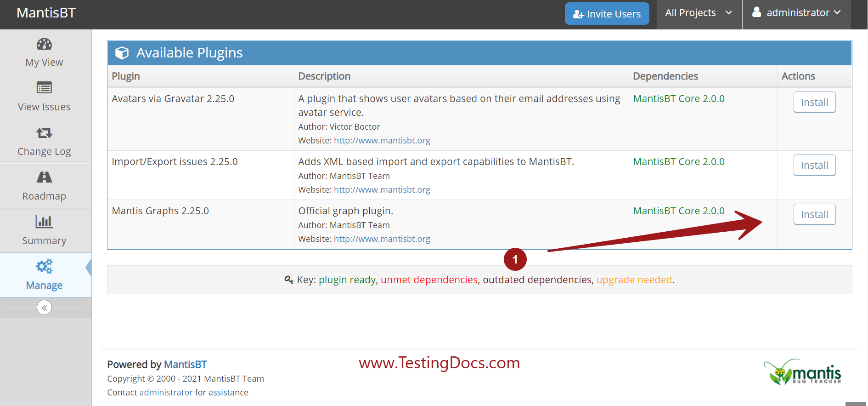Select My View sidebar label
Screen dimensions: 868x406
click(x=44, y=62)
